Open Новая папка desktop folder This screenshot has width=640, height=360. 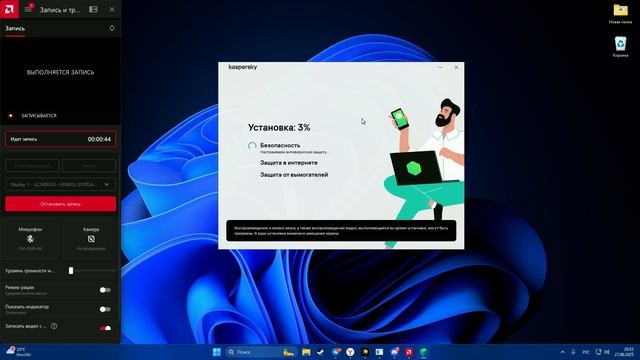(620, 14)
